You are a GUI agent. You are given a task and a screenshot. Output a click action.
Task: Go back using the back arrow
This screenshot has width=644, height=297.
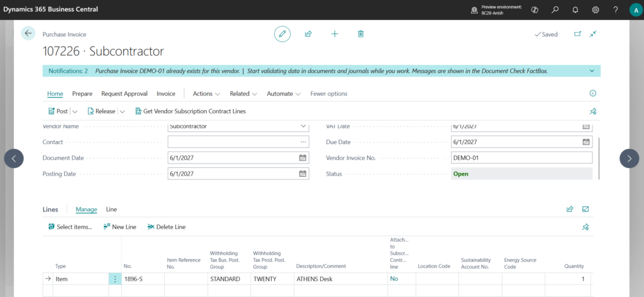[x=28, y=34]
